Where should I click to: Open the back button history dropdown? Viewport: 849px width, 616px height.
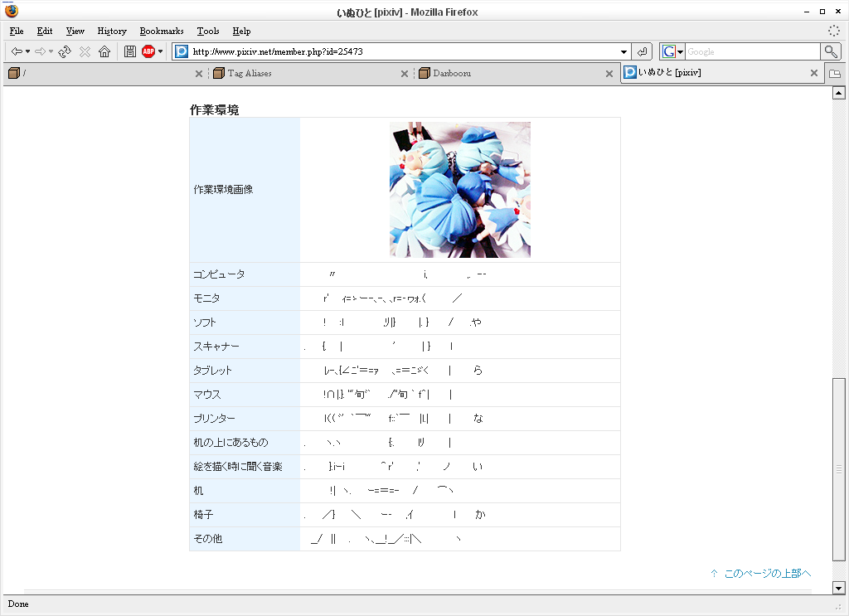coord(27,51)
